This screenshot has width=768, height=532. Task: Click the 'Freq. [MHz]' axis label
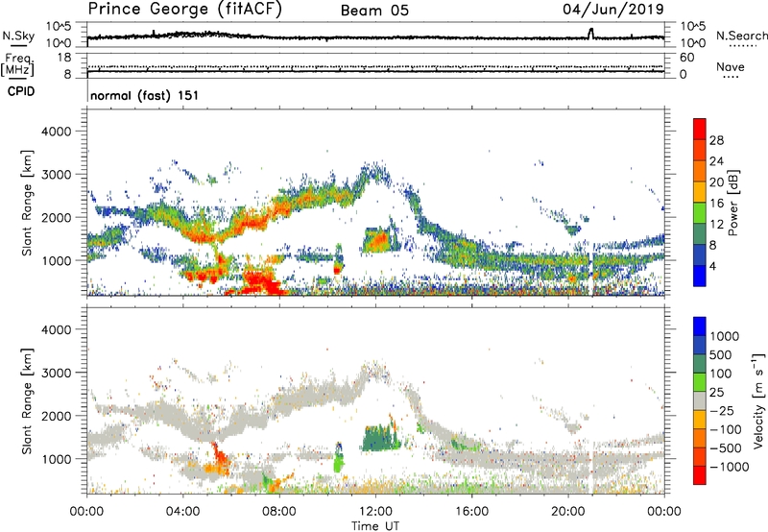tap(17, 65)
